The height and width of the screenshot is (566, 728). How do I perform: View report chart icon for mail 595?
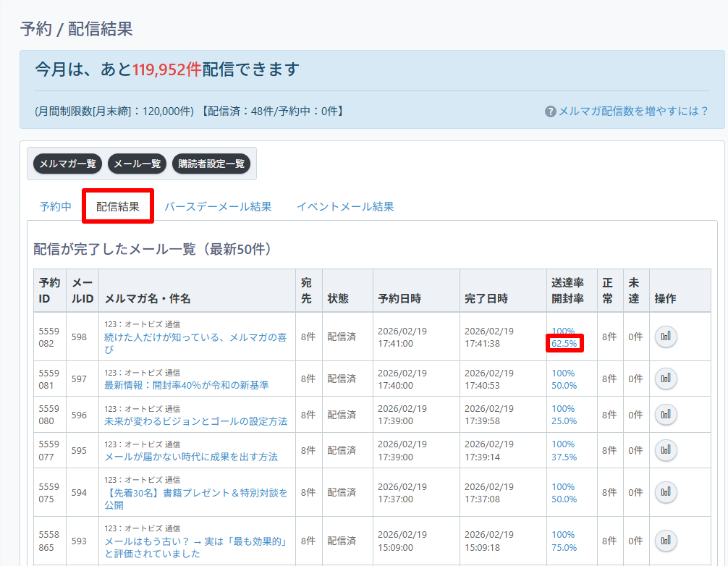point(666,450)
